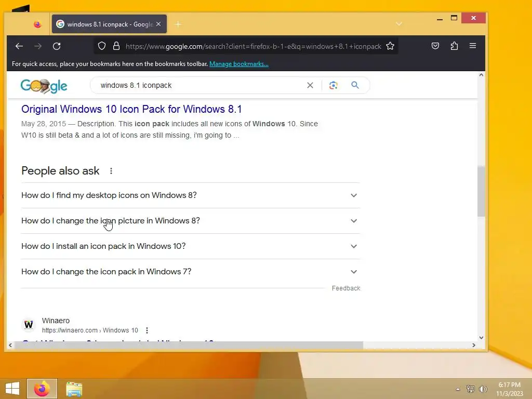Close the windows 8.1 iconpack tab
532x399 pixels.
pos(158,24)
